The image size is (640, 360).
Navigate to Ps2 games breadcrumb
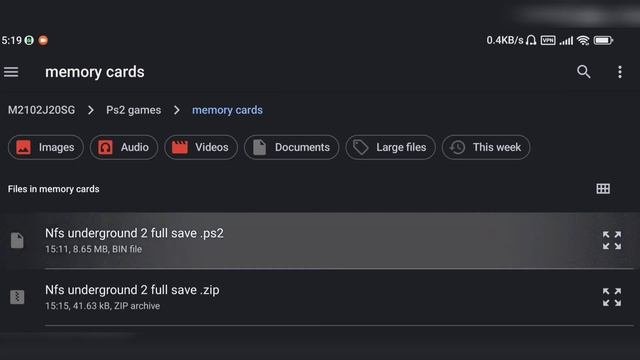tap(133, 110)
